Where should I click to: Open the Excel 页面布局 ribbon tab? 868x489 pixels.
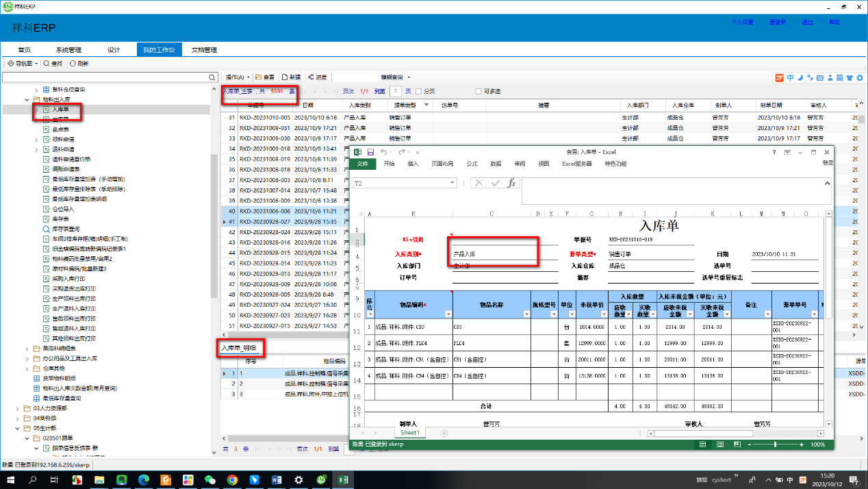[x=442, y=164]
